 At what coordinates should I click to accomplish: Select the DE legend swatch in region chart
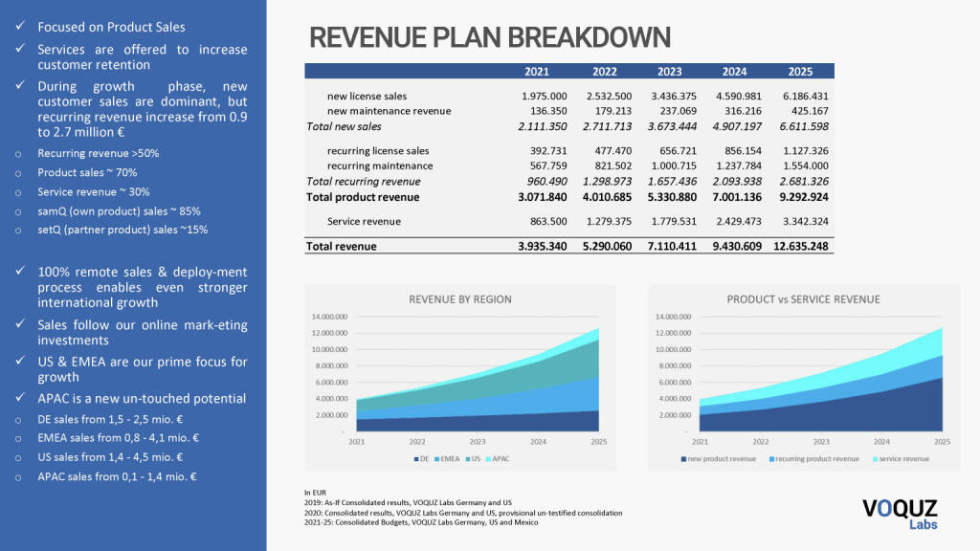(x=414, y=459)
